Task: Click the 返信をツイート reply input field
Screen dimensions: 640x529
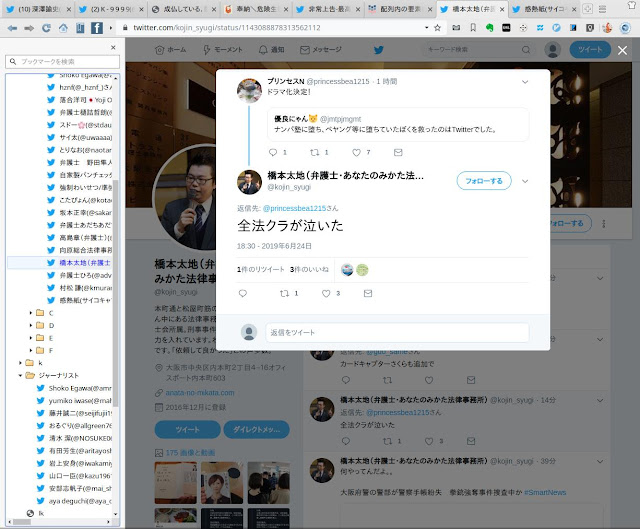Action: (x=397, y=332)
